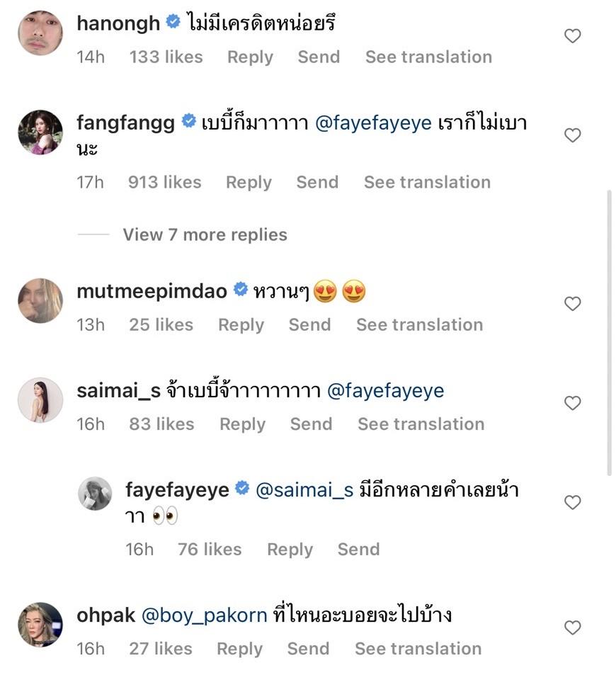Tap the heart next to ohpak's comment
The height and width of the screenshot is (682, 616).
tap(572, 627)
